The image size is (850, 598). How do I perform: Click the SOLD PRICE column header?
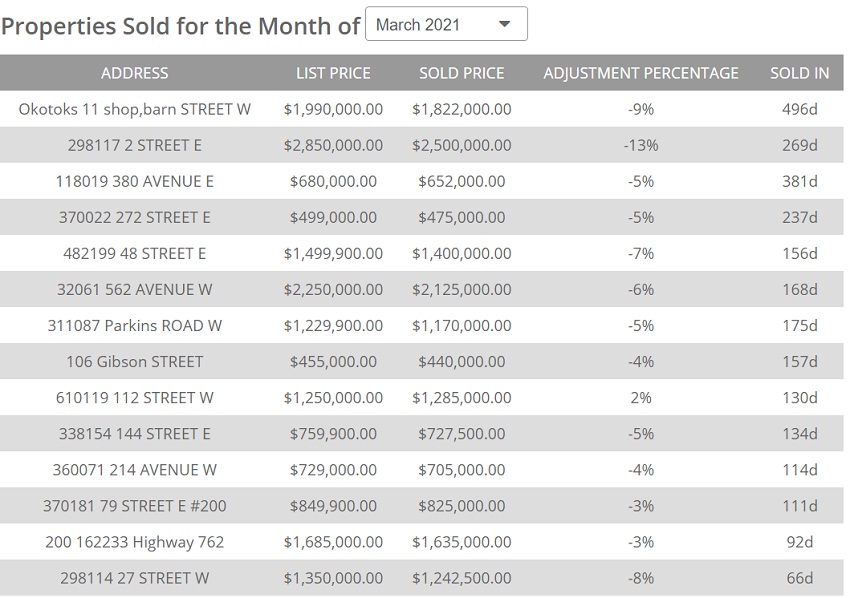[461, 73]
